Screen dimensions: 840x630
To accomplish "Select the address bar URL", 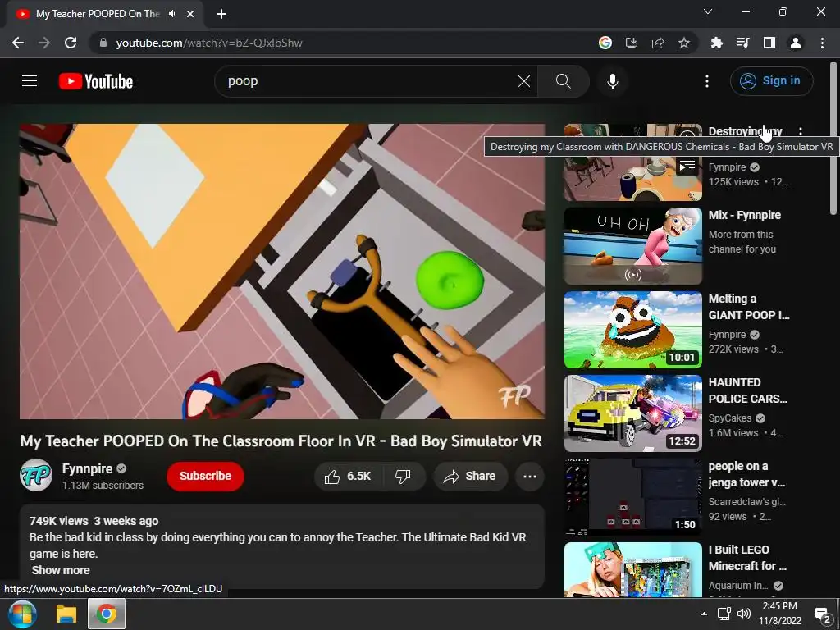I will tap(209, 43).
